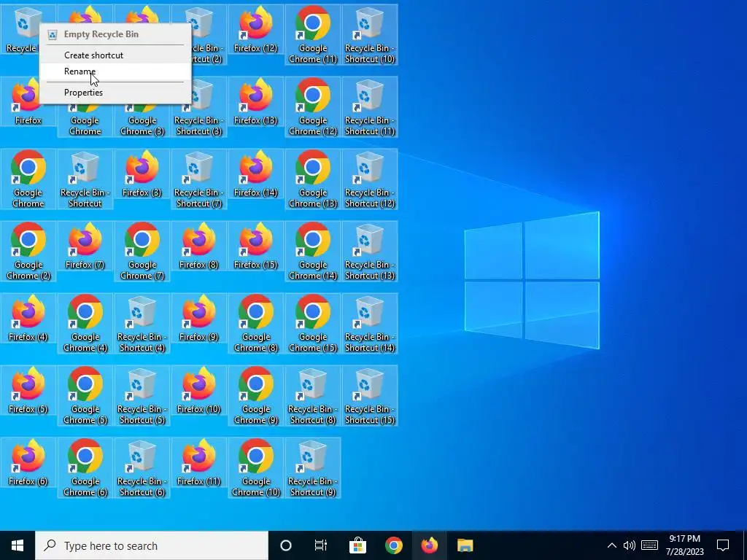Select Google Chrome (11) desktop icon
The image size is (747, 560).
pos(312,35)
